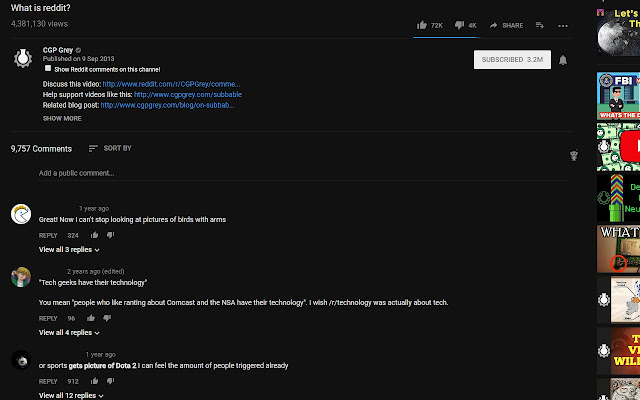Open the cgpgrey.com/subbable link
640x400 pixels.
188,94
